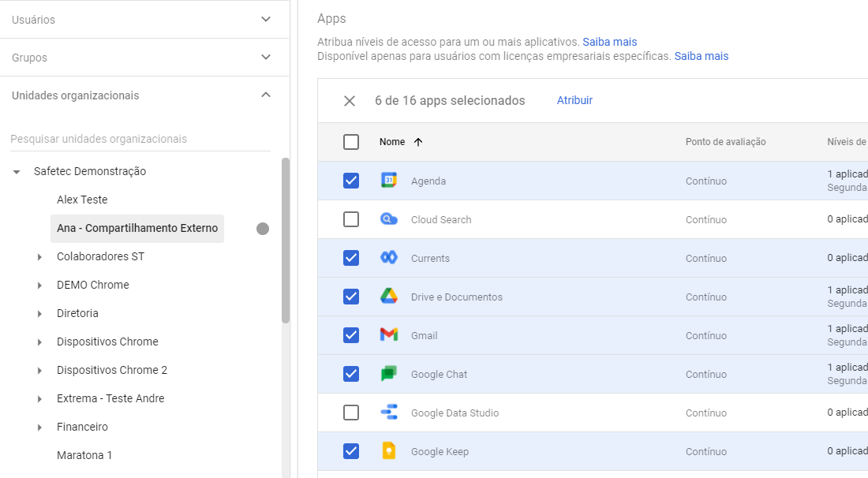868x478 pixels.
Task: Click the Cloud Search app icon
Action: (389, 219)
